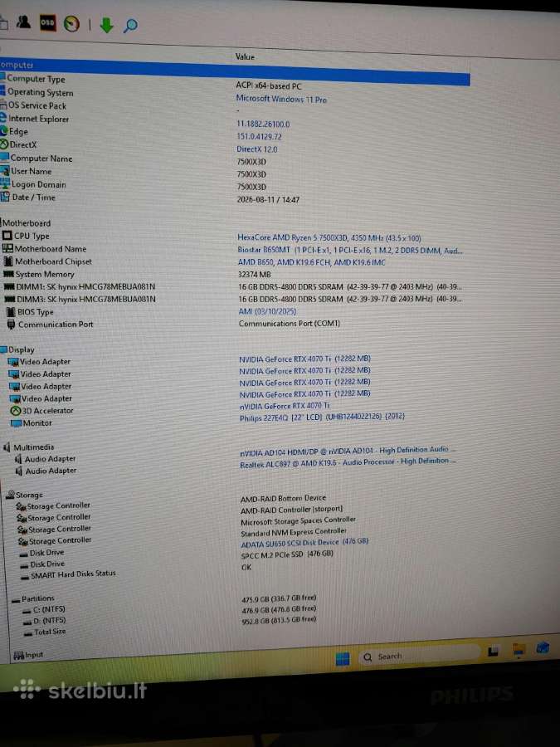
Task: Open the AMI (03/10/2025) BIOS link
Action: [x=267, y=311]
